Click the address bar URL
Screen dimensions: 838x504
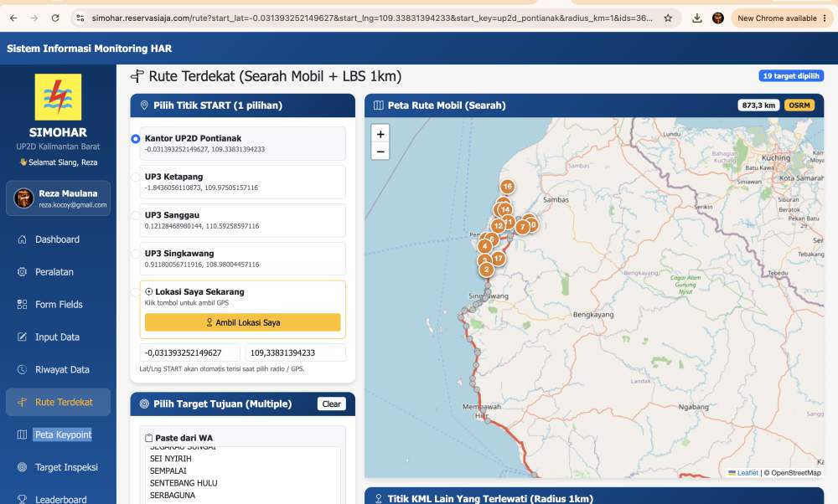click(372, 18)
